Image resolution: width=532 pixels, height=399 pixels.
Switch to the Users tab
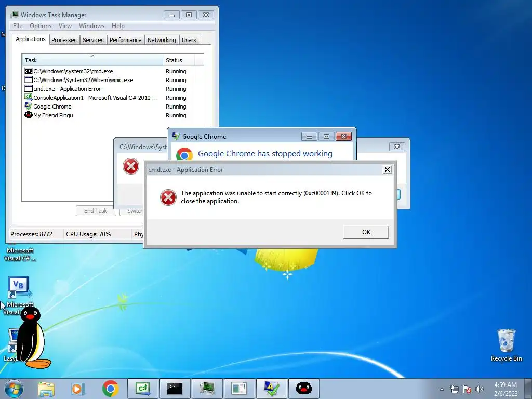click(x=189, y=40)
